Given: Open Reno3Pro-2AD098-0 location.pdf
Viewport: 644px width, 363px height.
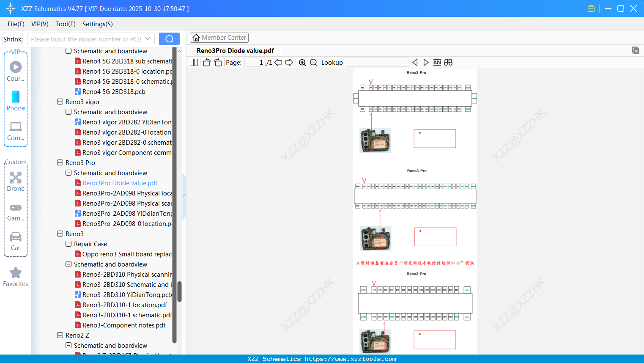Looking at the screenshot, I should tap(123, 223).
